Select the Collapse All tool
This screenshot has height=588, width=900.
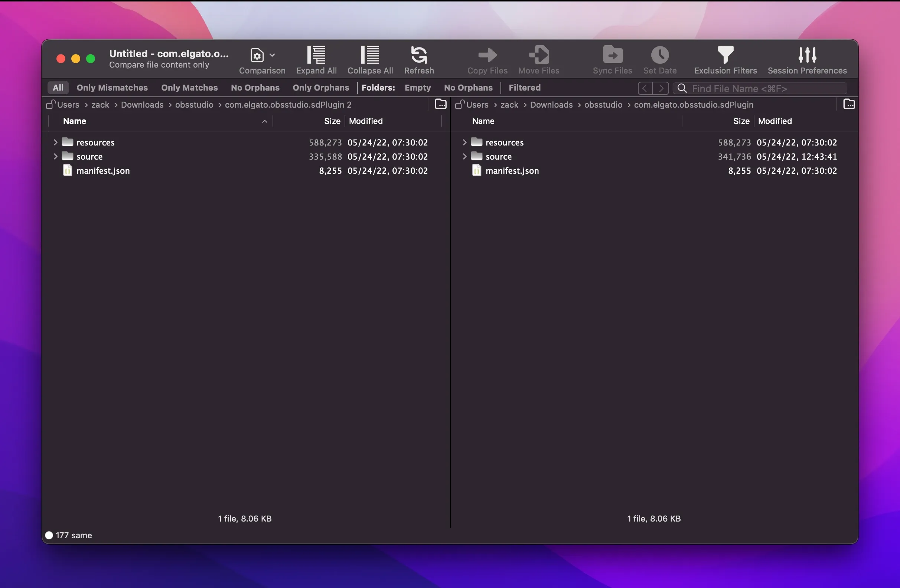point(369,60)
